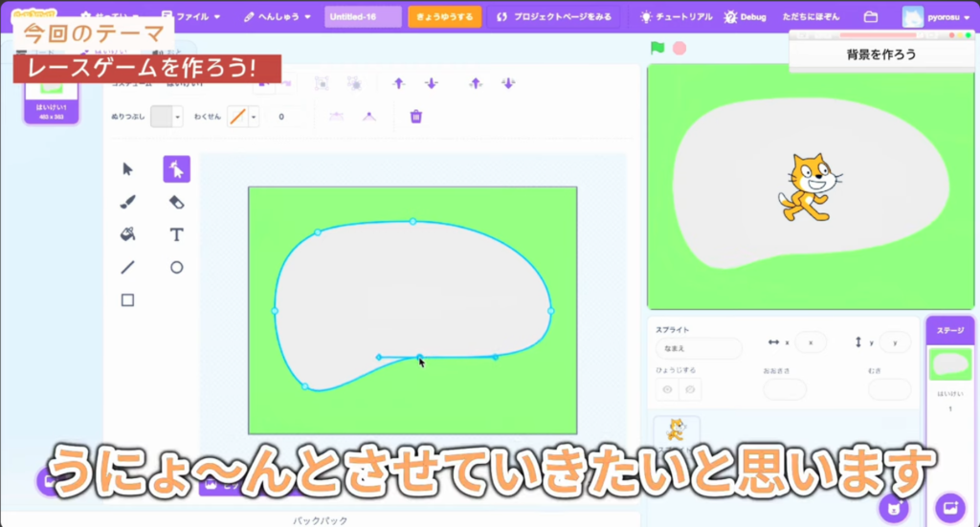Open the へんしゅう menu

tap(277, 17)
